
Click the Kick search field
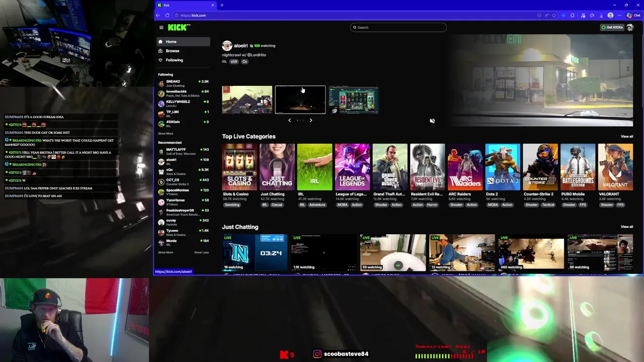coord(398,27)
